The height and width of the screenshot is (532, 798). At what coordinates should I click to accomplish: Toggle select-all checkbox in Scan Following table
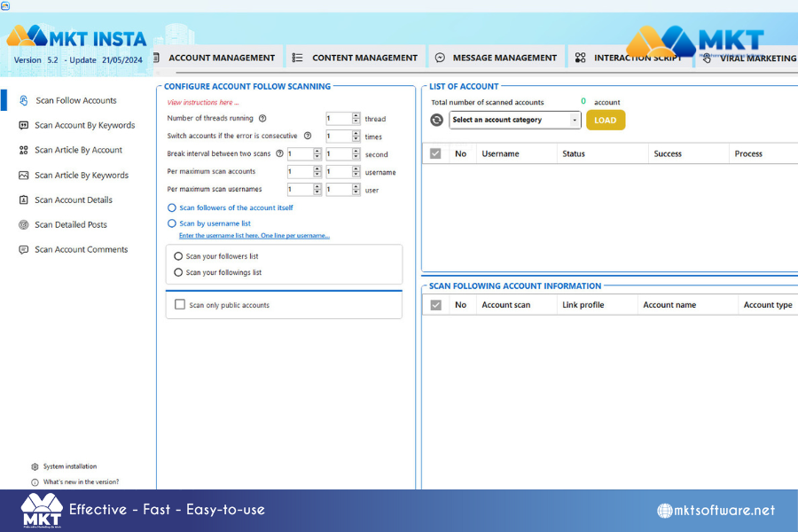[435, 305]
